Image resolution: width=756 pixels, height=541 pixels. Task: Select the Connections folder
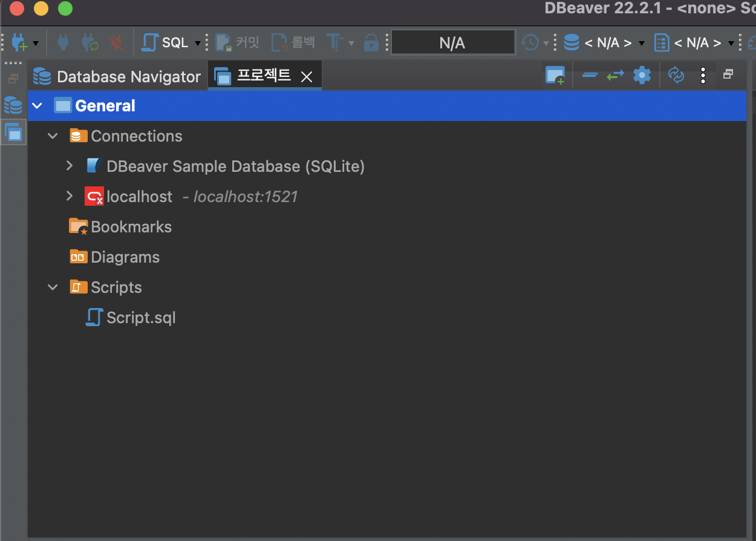(x=137, y=136)
